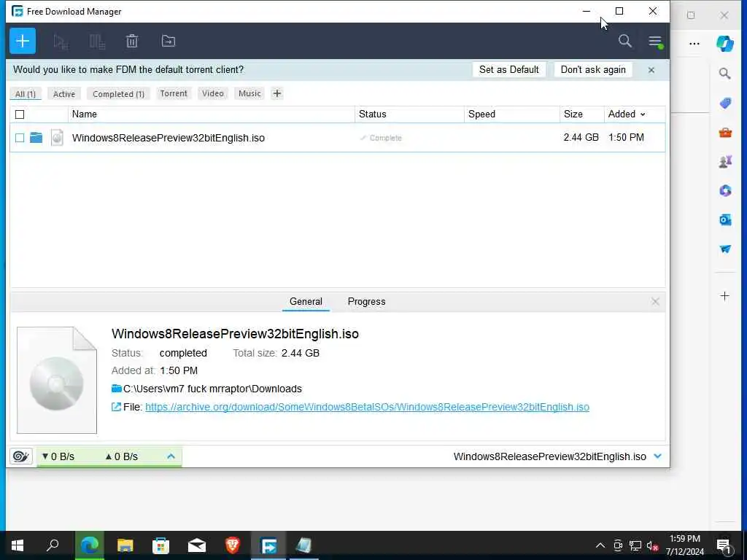The image size is (747, 560).
Task: Open Brave browser from taskbar
Action: pyautogui.click(x=233, y=545)
